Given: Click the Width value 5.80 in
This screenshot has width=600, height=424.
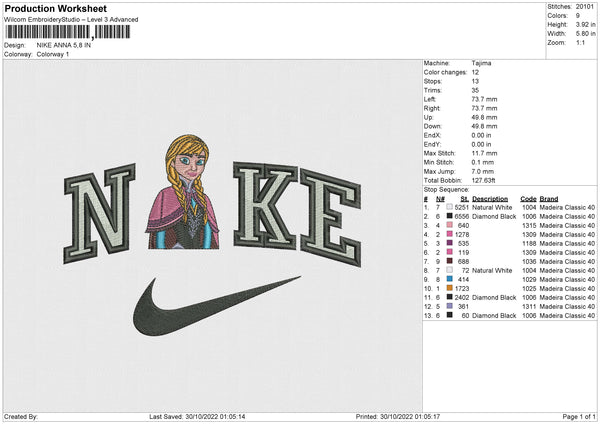Looking at the screenshot, I should coord(585,34).
